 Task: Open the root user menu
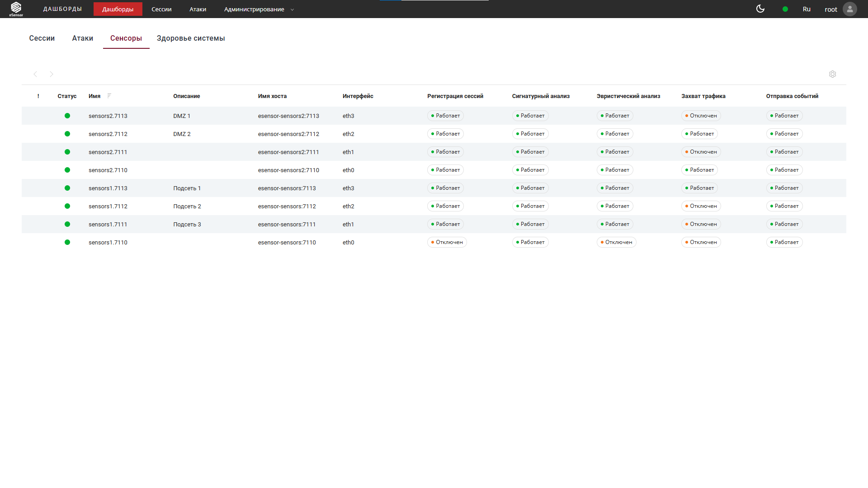pos(830,9)
